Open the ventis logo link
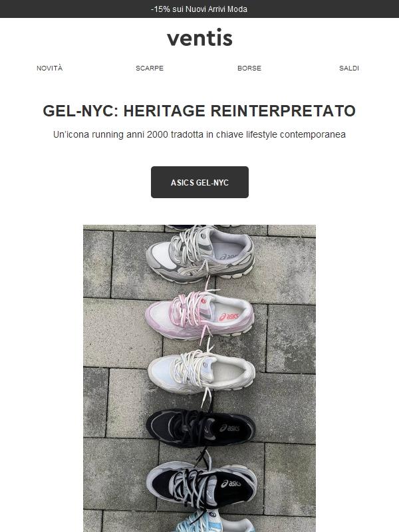The width and height of the screenshot is (399, 532). click(x=199, y=37)
